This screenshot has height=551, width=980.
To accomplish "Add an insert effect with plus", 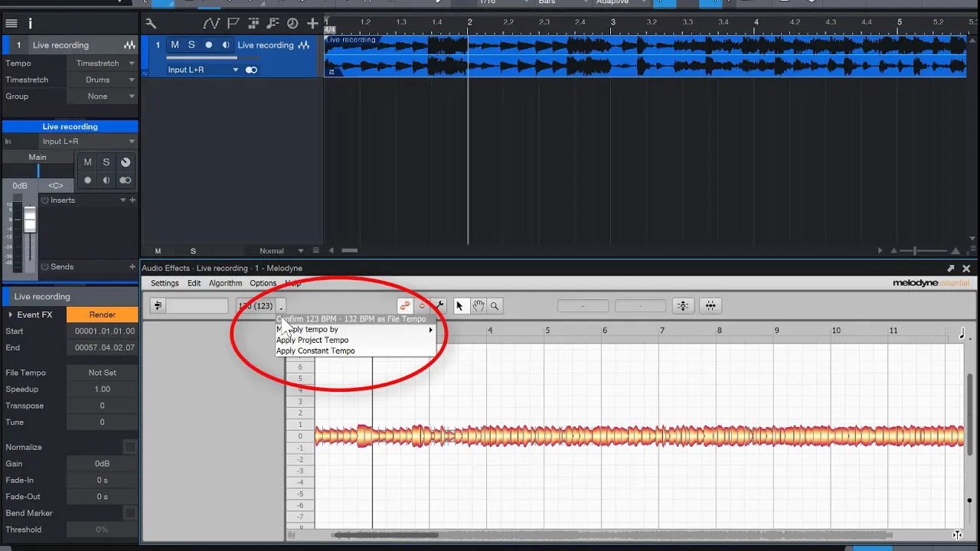I will click(x=132, y=200).
